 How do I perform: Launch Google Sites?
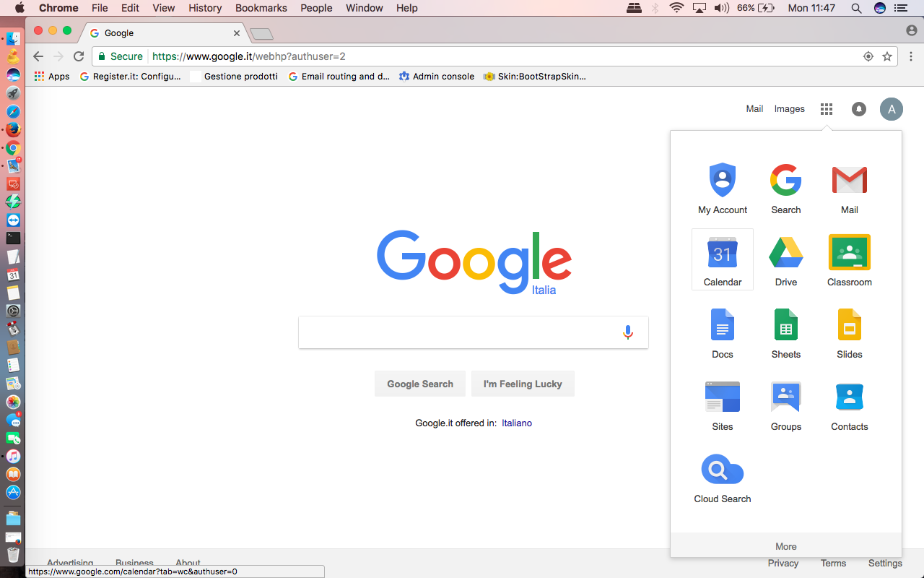pos(723,405)
